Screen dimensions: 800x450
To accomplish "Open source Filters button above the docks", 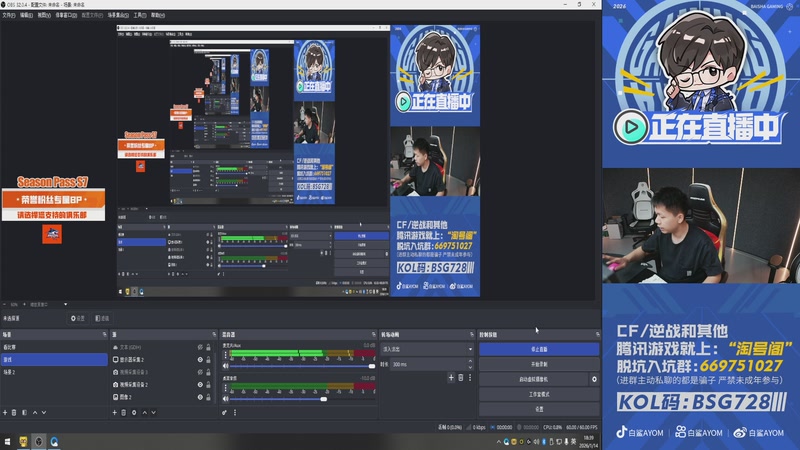I will pyautogui.click(x=102, y=318).
